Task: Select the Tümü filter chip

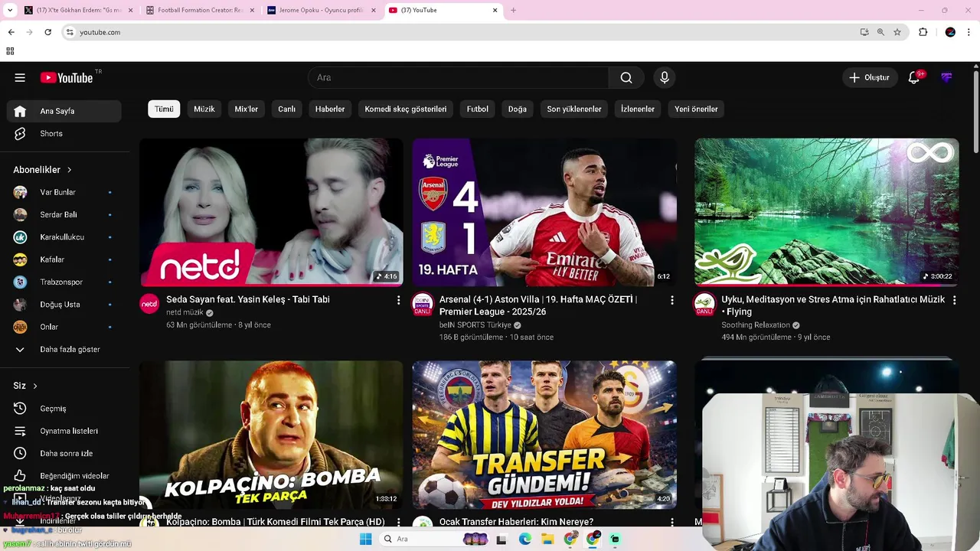Action: tap(164, 109)
